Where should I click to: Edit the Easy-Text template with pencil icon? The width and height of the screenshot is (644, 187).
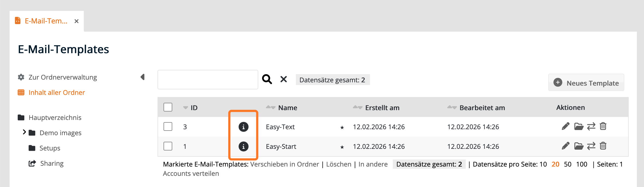pos(565,126)
